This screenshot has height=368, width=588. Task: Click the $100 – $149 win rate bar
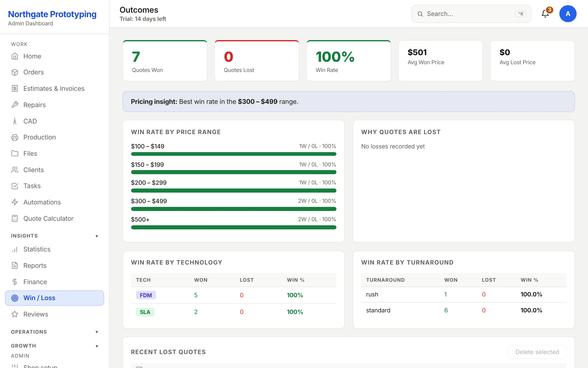point(234,154)
